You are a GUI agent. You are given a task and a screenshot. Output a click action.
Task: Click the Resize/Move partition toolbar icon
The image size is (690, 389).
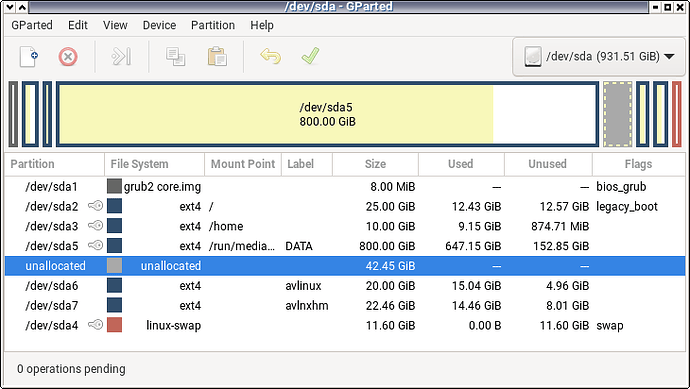[x=121, y=57]
